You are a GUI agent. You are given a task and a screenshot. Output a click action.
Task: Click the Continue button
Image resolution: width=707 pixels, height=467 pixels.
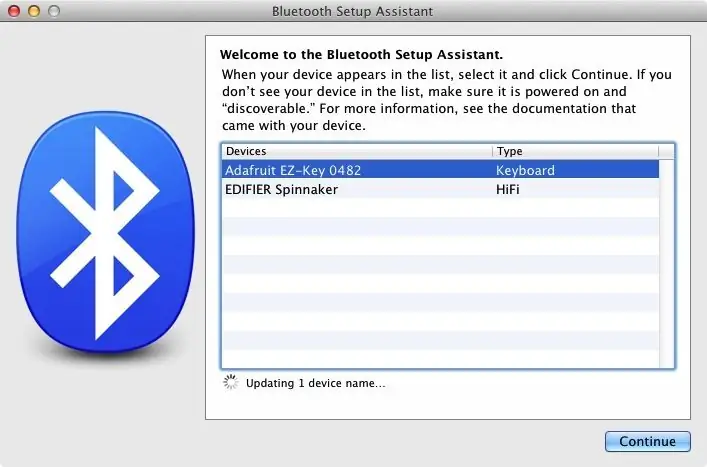tap(647, 441)
